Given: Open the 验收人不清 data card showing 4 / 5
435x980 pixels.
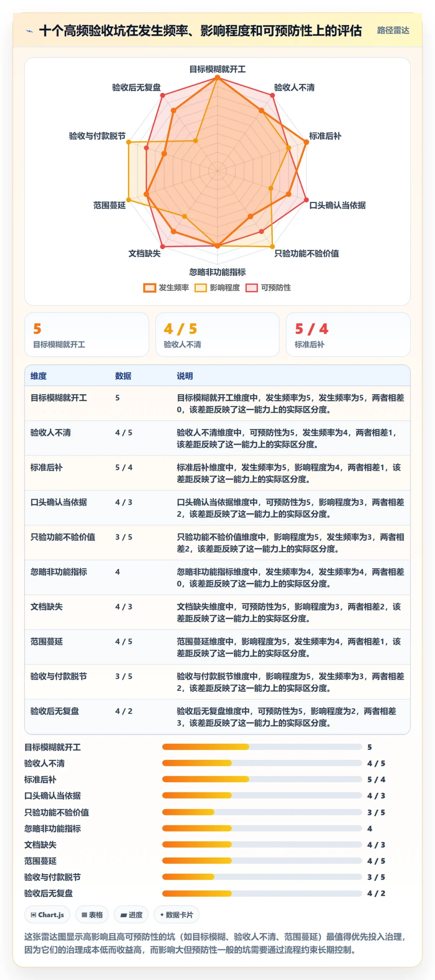Looking at the screenshot, I should click(217, 334).
